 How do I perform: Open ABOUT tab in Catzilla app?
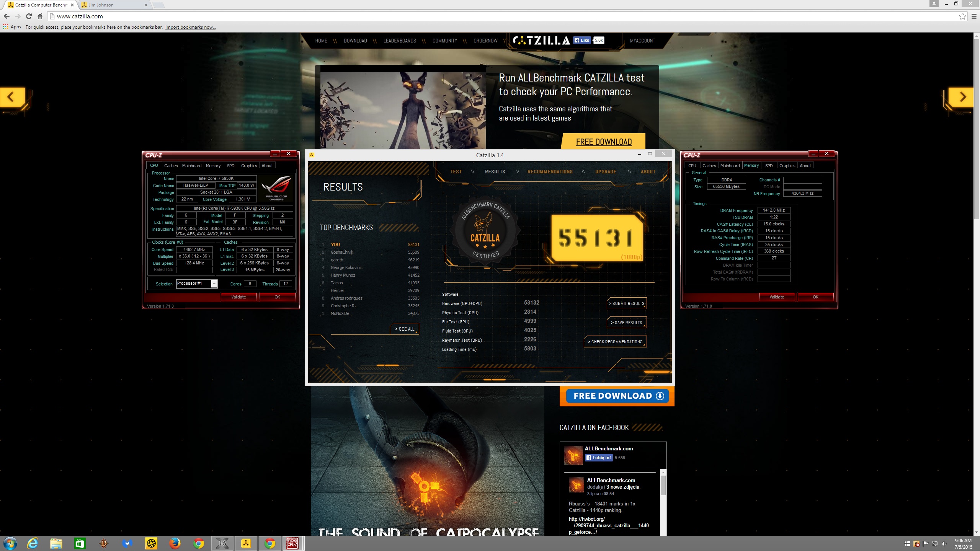point(648,172)
